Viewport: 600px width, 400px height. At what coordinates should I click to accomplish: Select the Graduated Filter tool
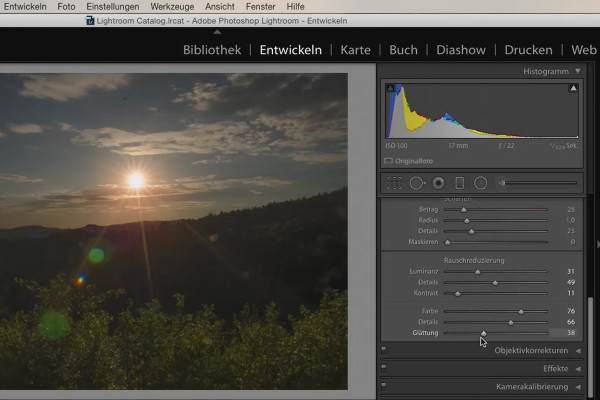[x=460, y=183]
